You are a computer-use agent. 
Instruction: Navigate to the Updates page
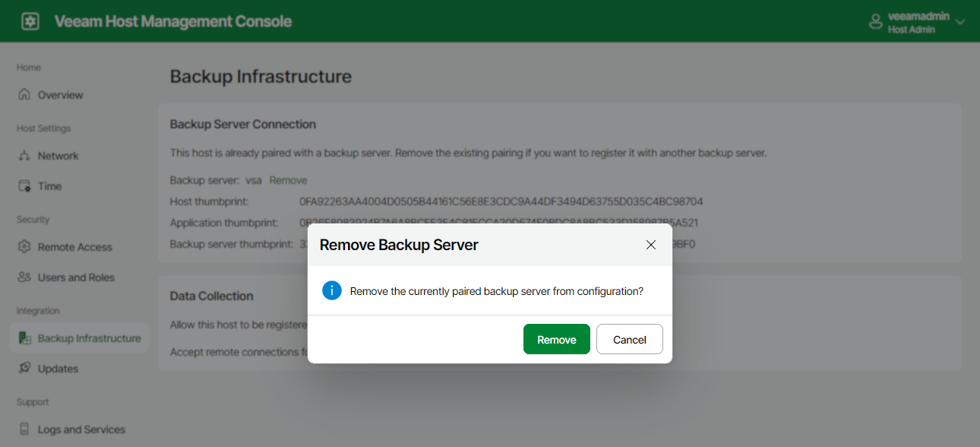58,368
